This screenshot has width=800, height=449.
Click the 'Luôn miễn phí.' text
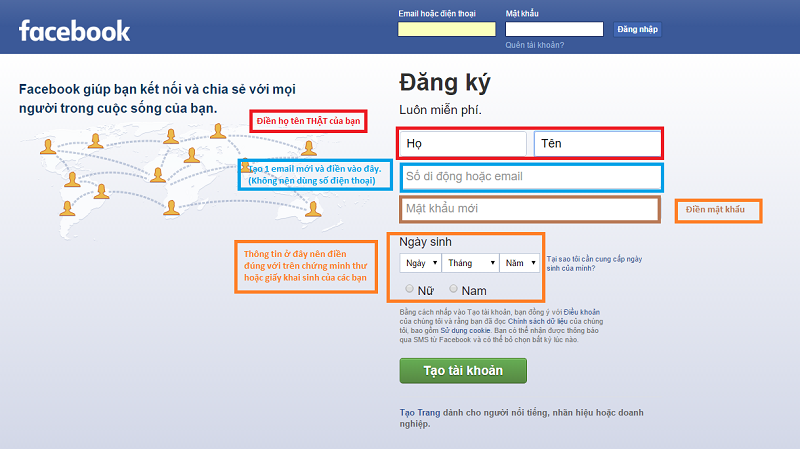click(x=440, y=110)
